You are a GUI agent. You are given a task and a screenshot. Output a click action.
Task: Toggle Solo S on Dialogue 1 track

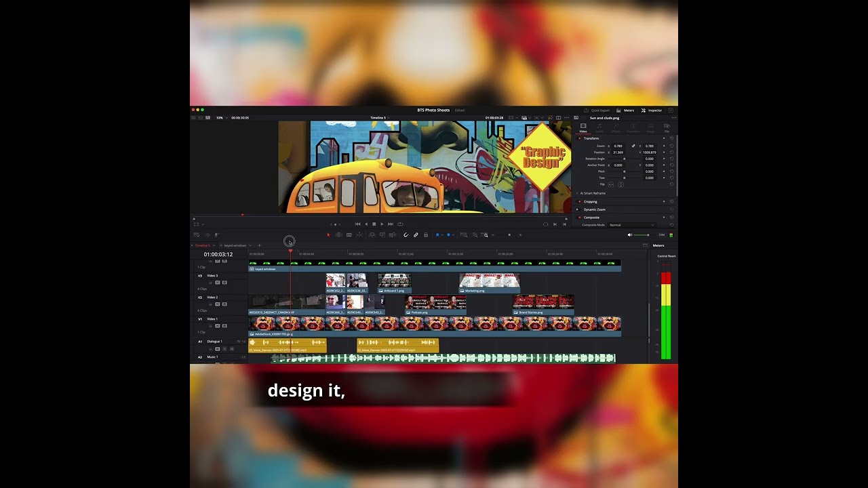click(x=224, y=348)
